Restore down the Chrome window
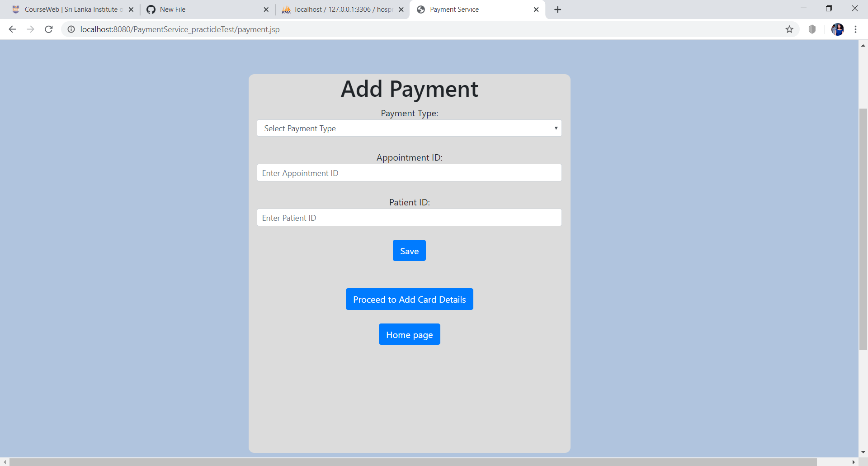This screenshot has height=466, width=868. [x=829, y=9]
